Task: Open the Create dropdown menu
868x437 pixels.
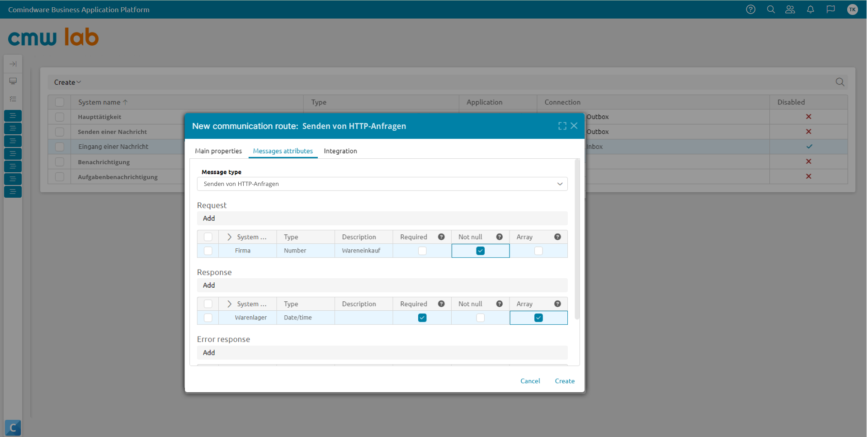Action: (67, 82)
